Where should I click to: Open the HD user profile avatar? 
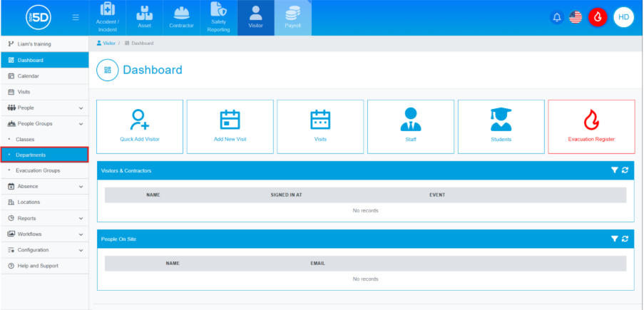[623, 17]
